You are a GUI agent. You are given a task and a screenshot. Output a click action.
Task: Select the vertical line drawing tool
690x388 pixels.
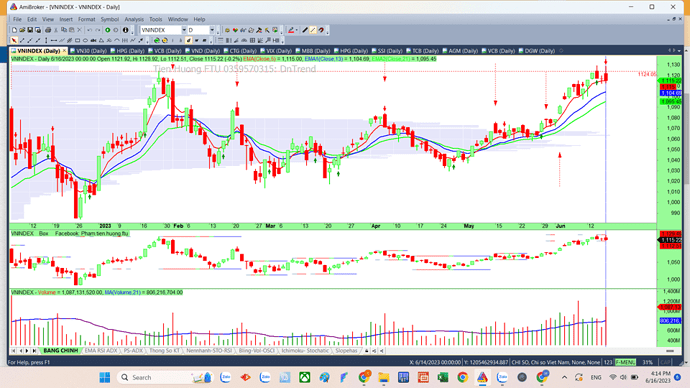pyautogui.click(x=46, y=40)
